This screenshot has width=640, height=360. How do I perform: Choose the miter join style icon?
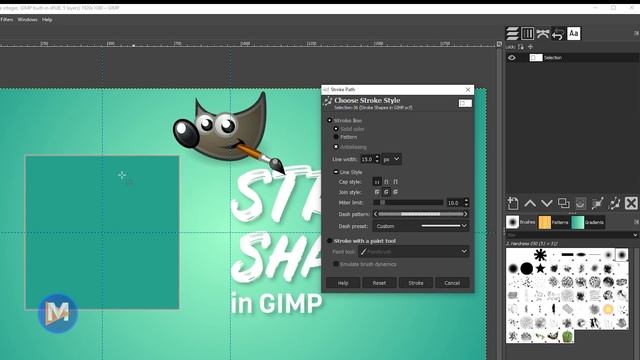coord(377,191)
